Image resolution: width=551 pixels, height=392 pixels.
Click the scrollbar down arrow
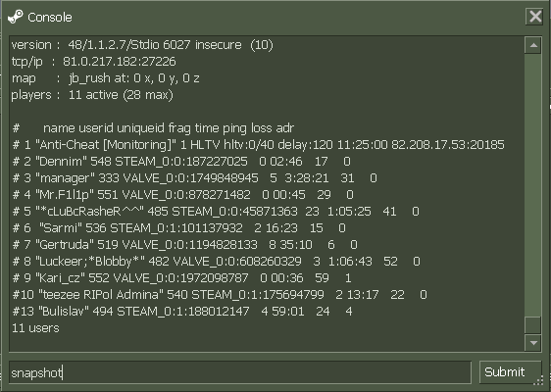coord(533,342)
